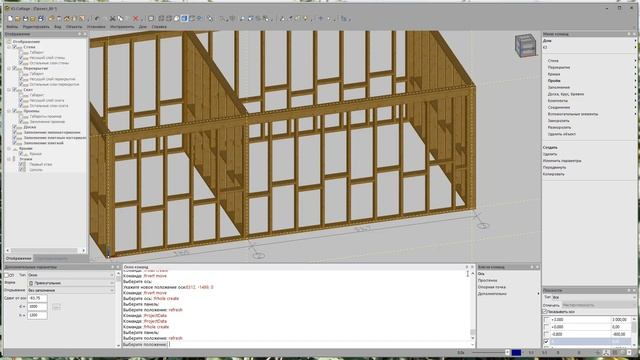Toggle the checkbox for plane +3.000
This screenshot has height=360, width=640.
547,320
